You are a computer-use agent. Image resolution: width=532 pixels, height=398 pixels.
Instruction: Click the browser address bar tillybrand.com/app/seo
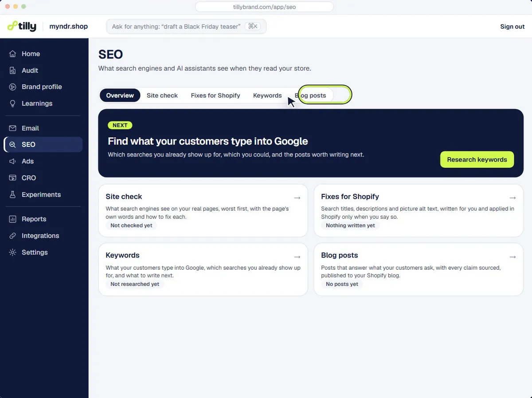264,7
